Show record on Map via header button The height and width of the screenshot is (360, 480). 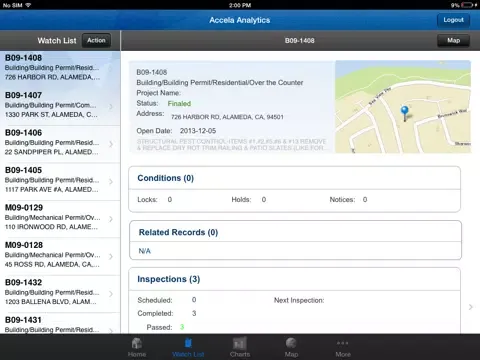[x=453, y=40]
